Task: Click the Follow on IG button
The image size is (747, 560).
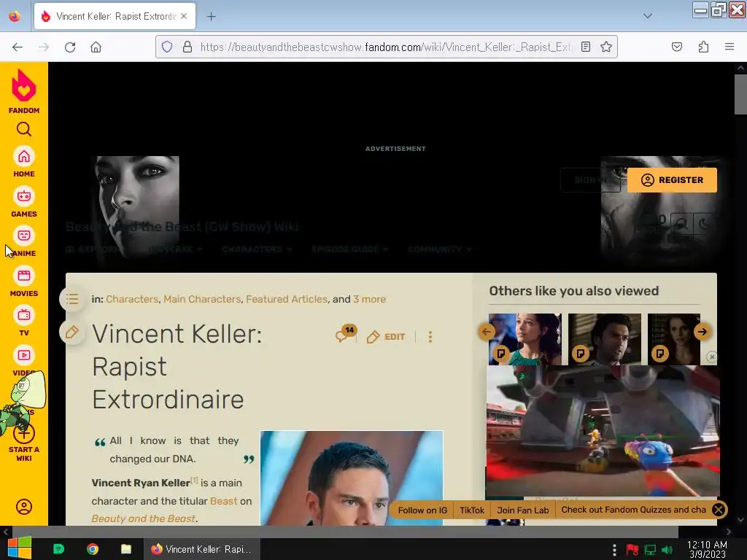Action: tap(422, 510)
